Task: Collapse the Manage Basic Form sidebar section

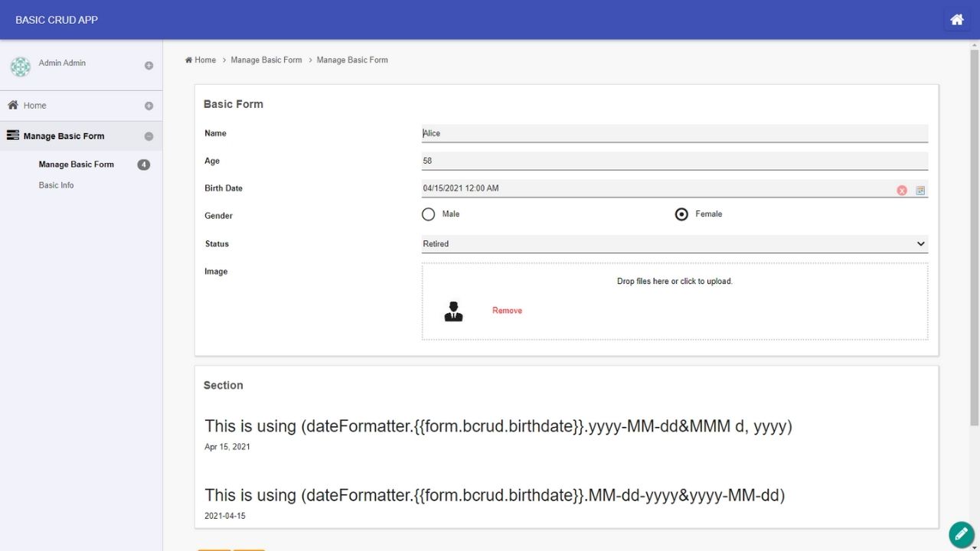Action: coord(149,137)
